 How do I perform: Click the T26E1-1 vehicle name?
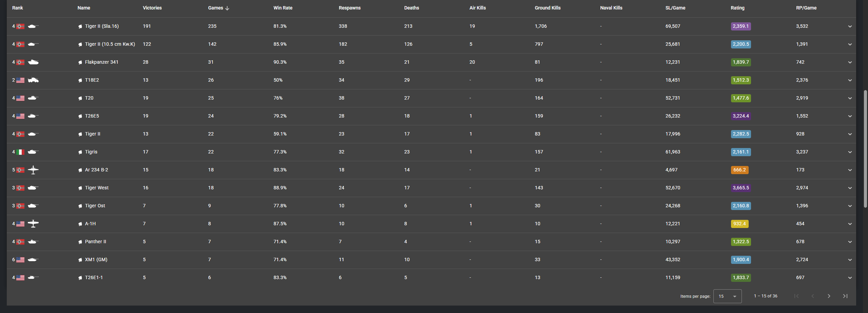(x=94, y=277)
